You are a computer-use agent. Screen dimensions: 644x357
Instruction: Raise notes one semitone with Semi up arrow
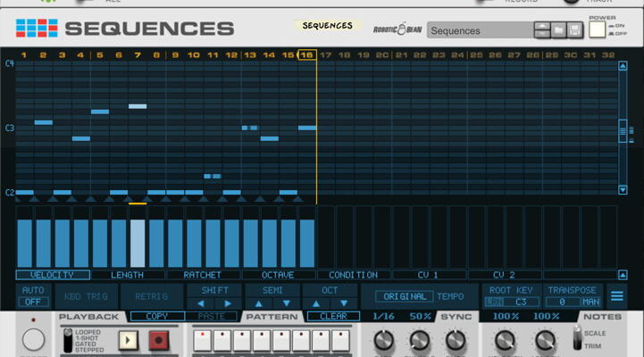coord(259,303)
